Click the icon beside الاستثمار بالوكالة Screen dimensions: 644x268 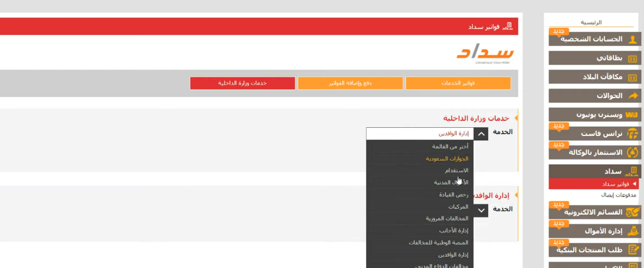pyautogui.click(x=633, y=153)
